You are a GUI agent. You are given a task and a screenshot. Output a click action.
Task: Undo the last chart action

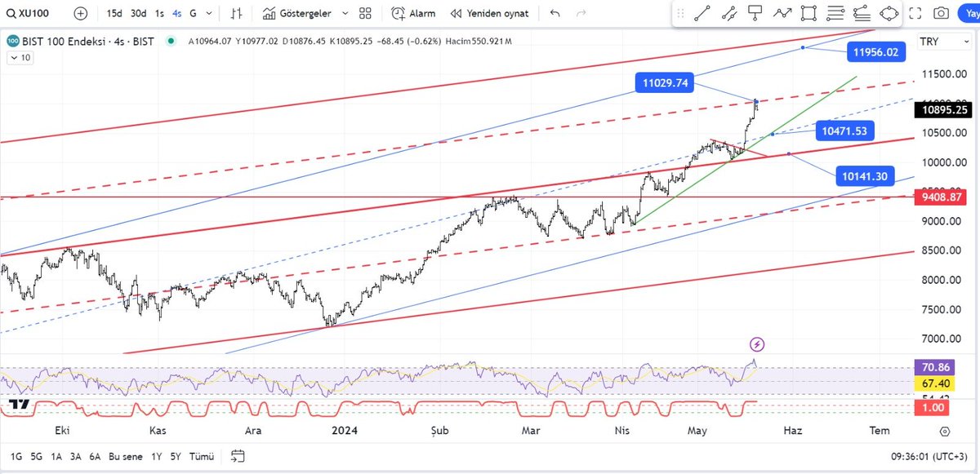pos(555,13)
